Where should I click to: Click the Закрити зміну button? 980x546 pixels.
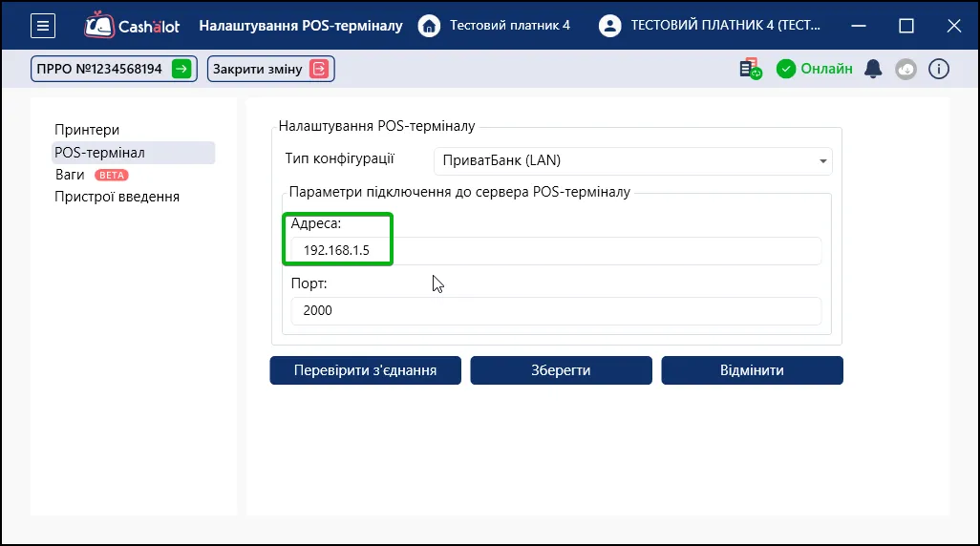click(x=270, y=69)
